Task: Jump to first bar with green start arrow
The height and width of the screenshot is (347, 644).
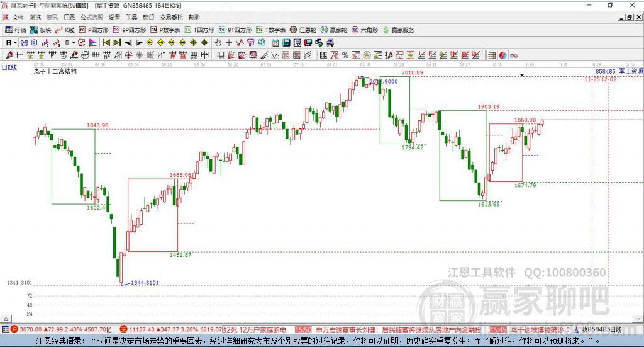Action: [106, 43]
